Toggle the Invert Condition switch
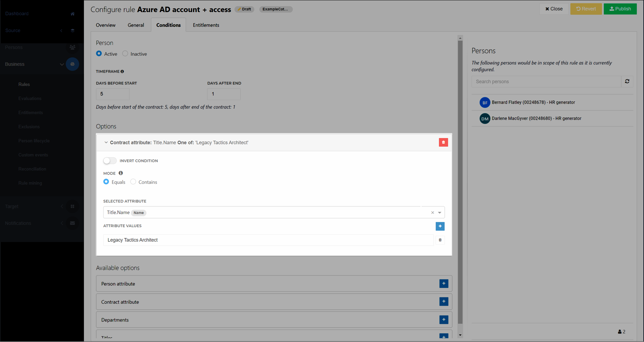644x342 pixels. pos(110,161)
